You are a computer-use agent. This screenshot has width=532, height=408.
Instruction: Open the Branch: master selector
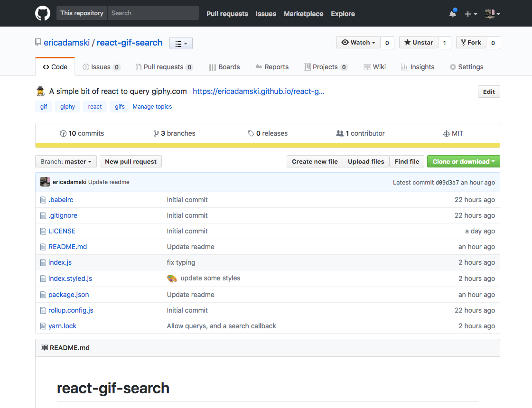pos(66,161)
